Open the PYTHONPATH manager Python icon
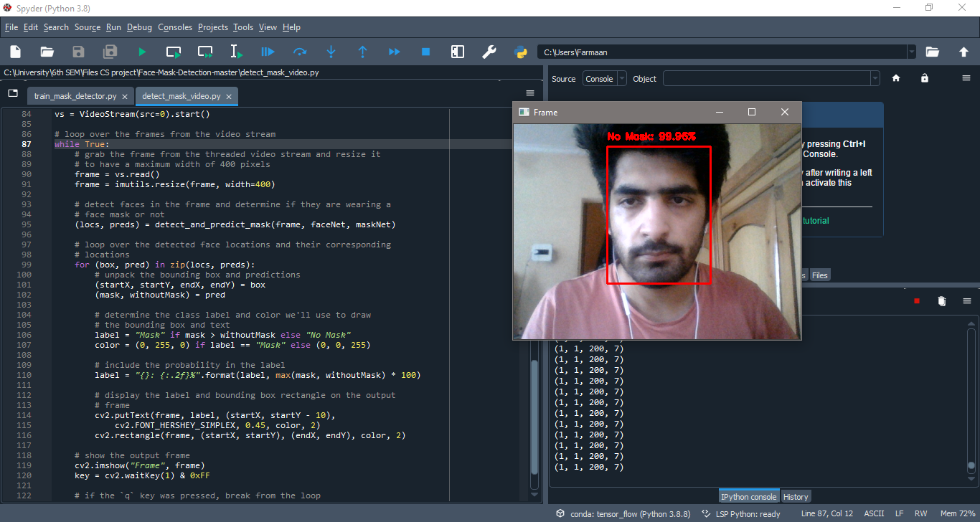980x522 pixels. [522, 52]
